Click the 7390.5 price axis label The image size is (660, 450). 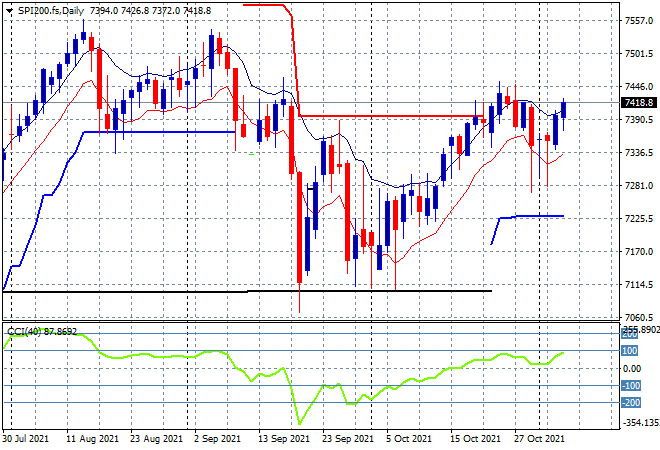pyautogui.click(x=639, y=120)
